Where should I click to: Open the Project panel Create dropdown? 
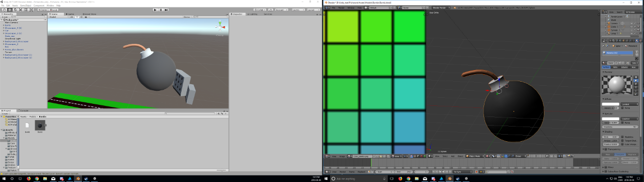click(x=5, y=113)
